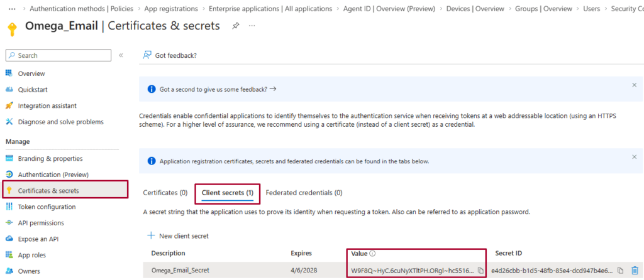The height and width of the screenshot is (280, 644).
Task: Click the Description column header
Action: pyautogui.click(x=168, y=254)
